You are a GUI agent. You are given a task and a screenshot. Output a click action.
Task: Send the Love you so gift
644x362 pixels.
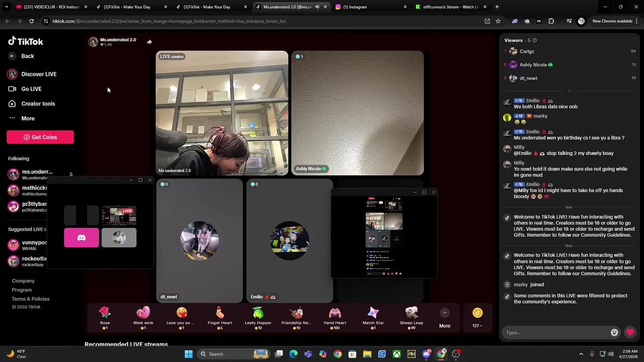click(x=182, y=318)
